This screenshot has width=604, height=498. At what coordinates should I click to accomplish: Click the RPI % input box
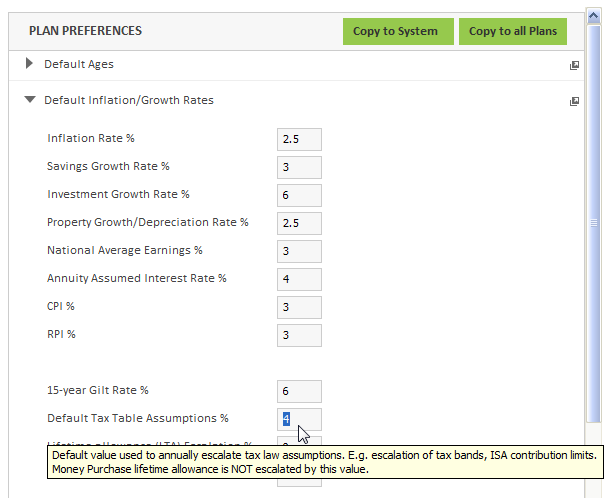point(299,335)
